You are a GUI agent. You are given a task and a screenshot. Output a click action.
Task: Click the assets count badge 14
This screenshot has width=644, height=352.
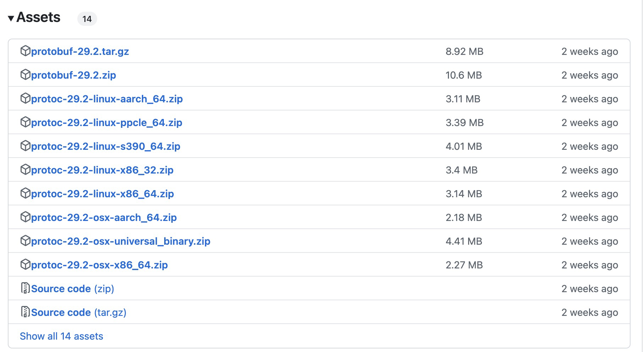pos(87,19)
